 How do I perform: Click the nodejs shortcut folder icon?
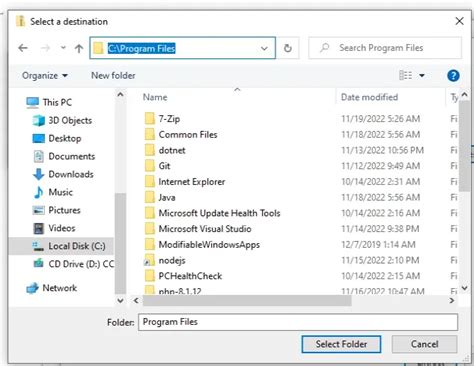149,260
